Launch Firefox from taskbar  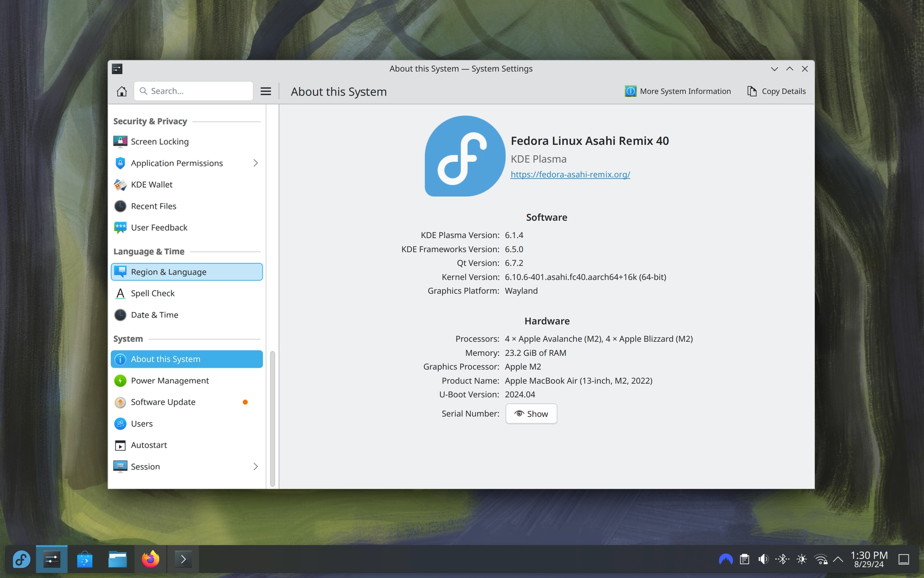(150, 559)
